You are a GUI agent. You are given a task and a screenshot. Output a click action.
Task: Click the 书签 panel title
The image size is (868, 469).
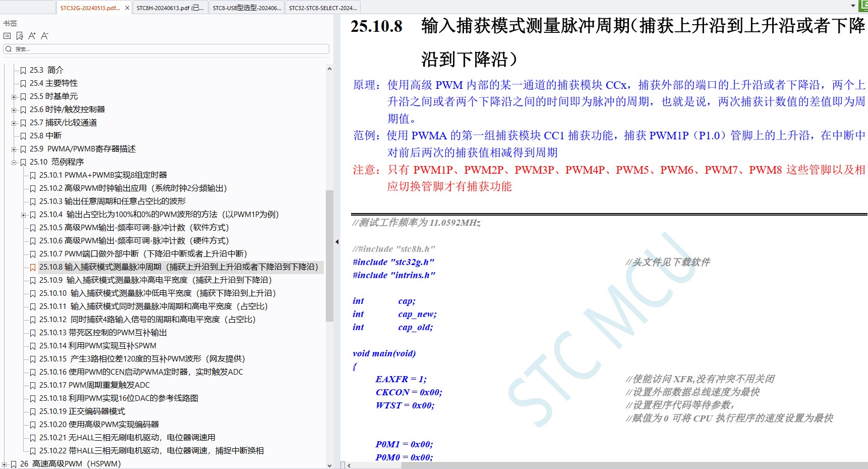coord(10,23)
